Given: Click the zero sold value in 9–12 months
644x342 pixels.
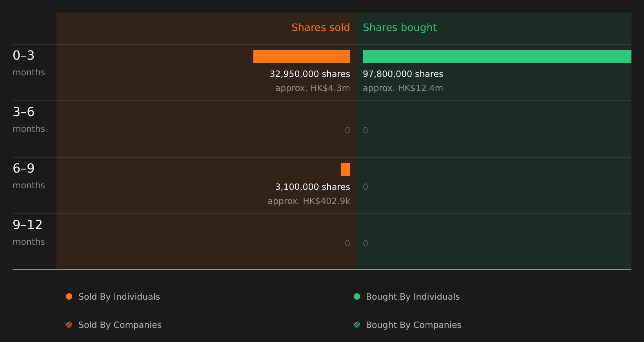Looking at the screenshot, I should click(347, 244).
